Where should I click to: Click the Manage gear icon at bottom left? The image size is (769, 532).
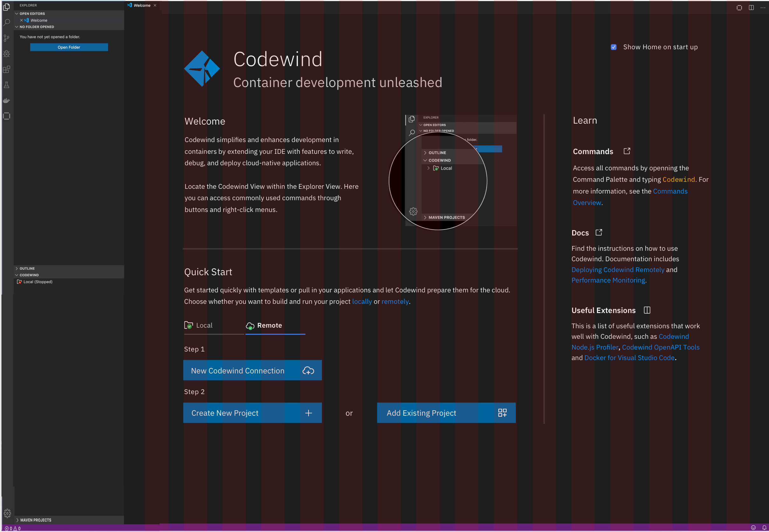click(x=7, y=513)
